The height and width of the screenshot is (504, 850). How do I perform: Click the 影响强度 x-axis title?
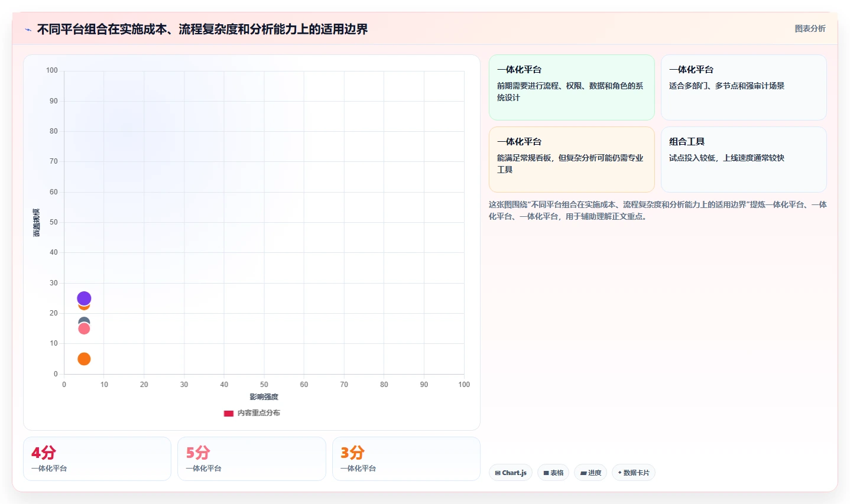(264, 397)
